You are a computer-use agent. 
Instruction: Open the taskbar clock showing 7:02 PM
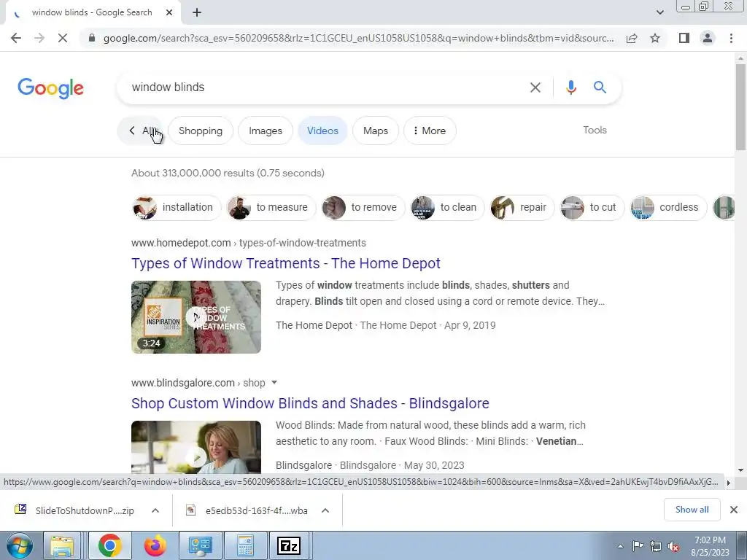point(710,546)
